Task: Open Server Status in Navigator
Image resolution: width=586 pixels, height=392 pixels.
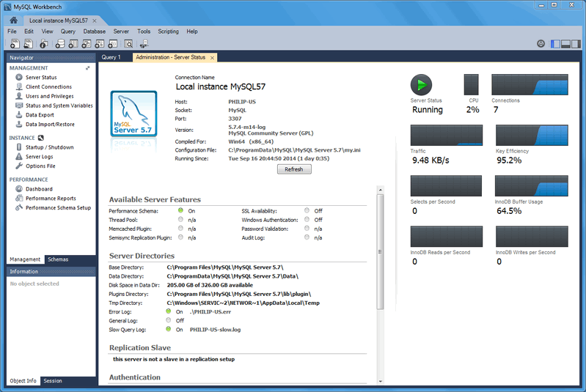Action: [41, 77]
